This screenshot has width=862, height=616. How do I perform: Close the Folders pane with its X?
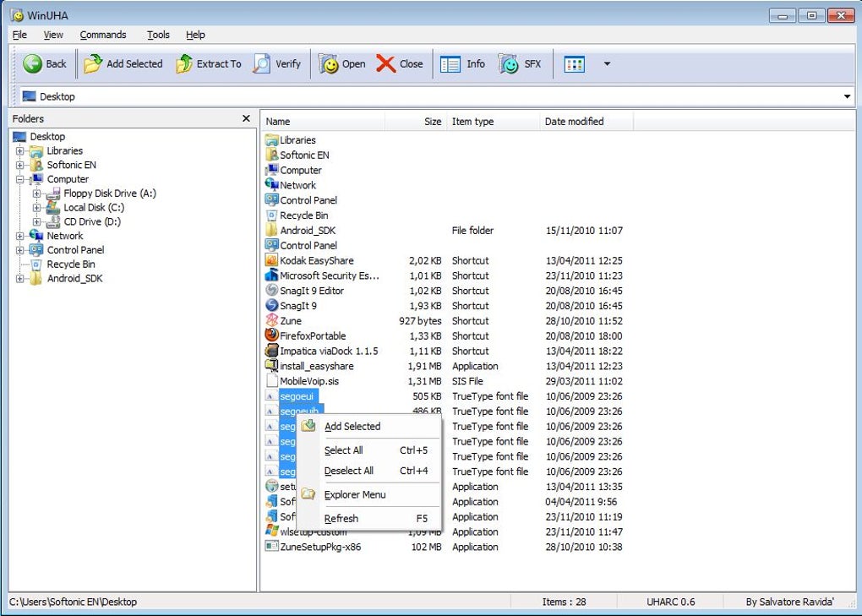tap(246, 118)
